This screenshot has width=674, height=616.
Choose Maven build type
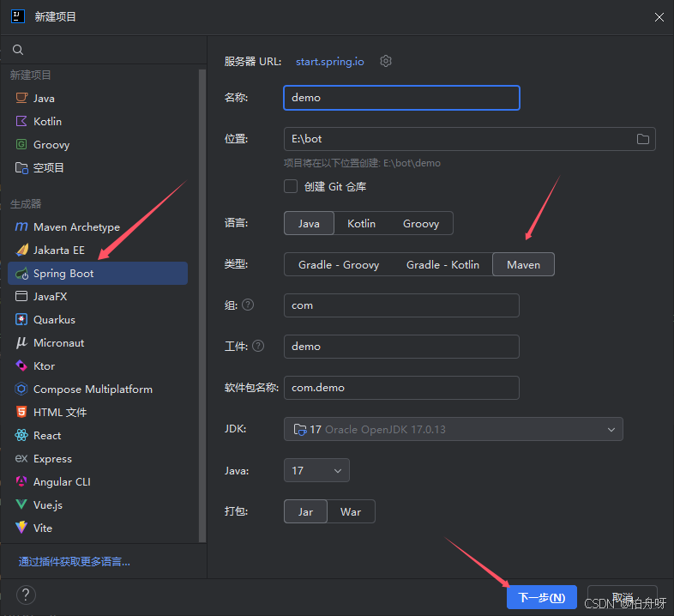[x=524, y=264]
